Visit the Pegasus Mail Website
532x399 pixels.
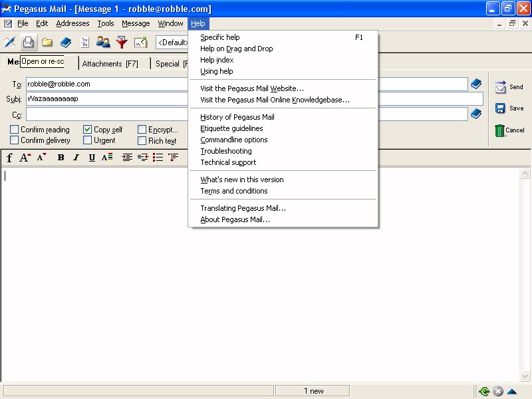point(283,88)
